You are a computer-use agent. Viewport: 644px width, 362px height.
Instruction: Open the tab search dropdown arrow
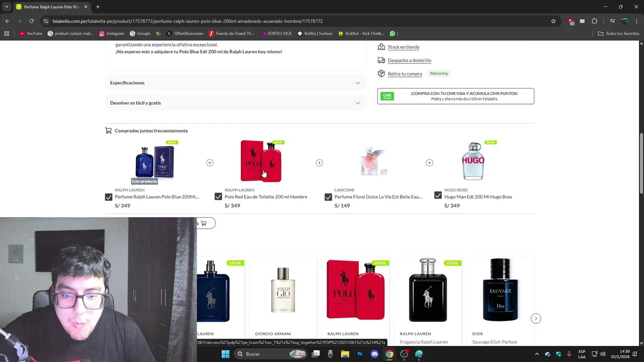pos(7,7)
